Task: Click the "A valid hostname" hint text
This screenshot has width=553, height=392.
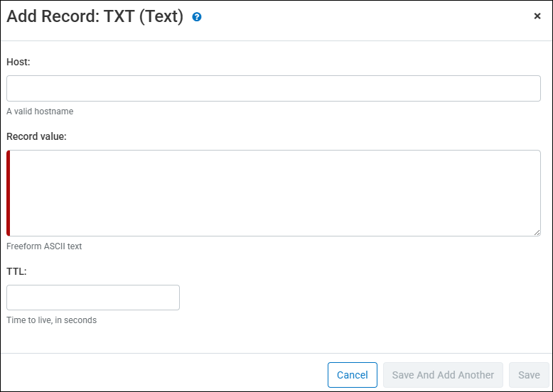Action: pyautogui.click(x=40, y=111)
